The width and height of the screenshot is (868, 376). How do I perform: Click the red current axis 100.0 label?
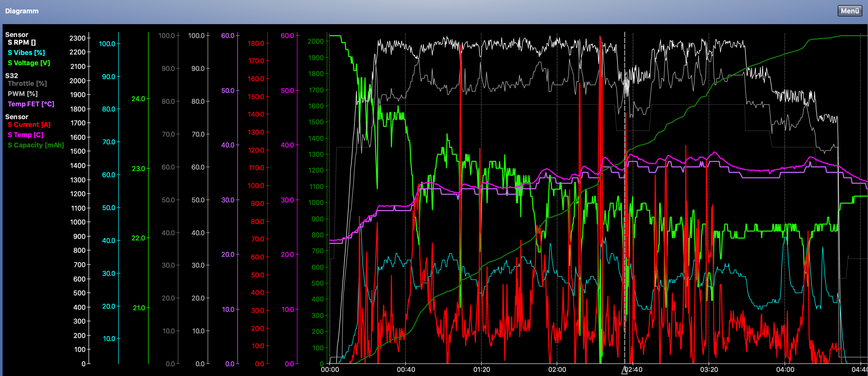click(x=256, y=186)
